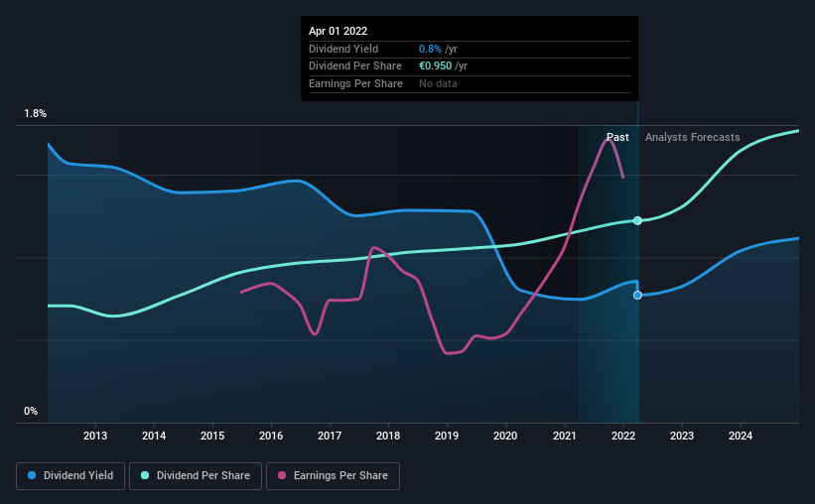Click the €0.950 dividend per share value
Screen dimensions: 815x504
point(435,66)
